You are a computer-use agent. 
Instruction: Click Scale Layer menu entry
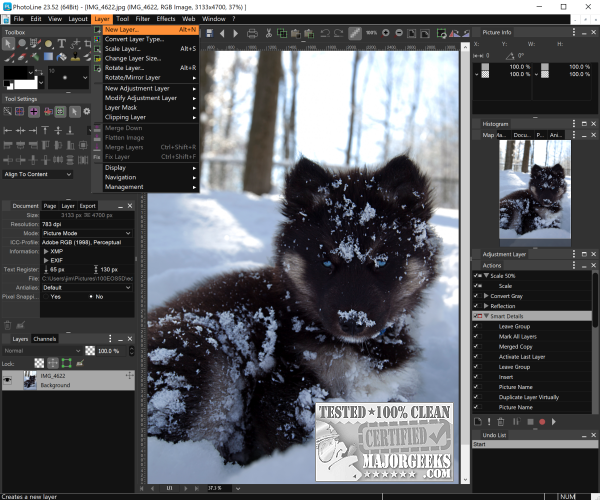123,48
